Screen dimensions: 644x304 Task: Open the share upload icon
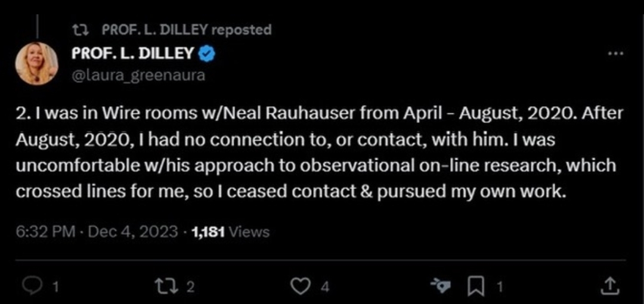[609, 287]
